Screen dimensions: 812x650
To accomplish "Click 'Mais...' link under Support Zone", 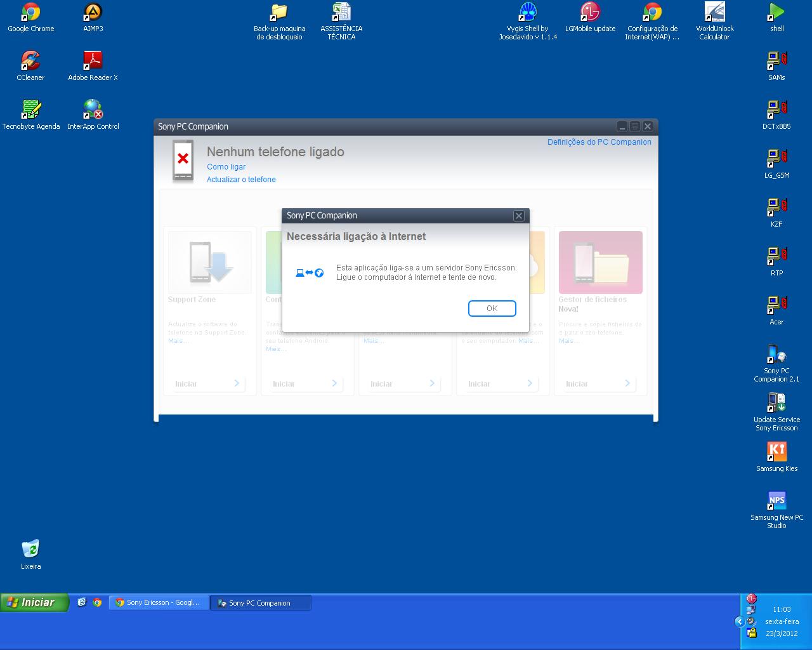I will (178, 341).
